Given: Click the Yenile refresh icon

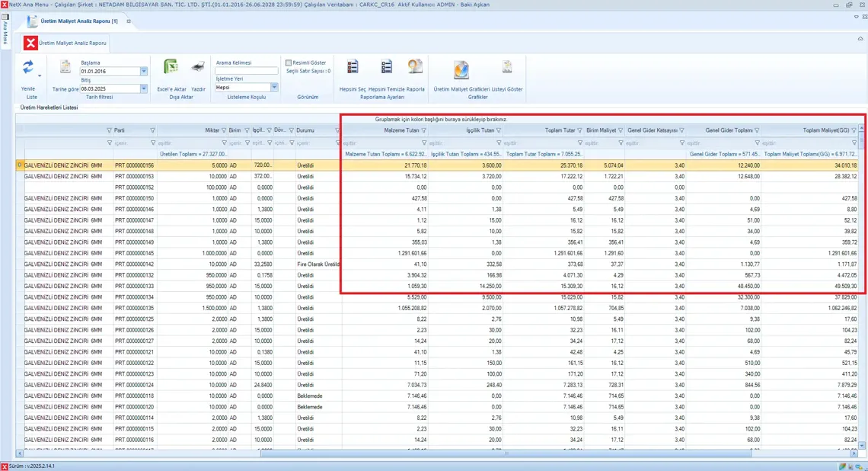Looking at the screenshot, I should point(29,66).
